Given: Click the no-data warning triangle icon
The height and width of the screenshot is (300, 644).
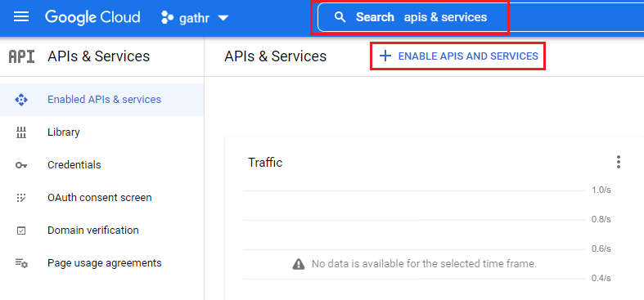Looking at the screenshot, I should click(x=299, y=264).
